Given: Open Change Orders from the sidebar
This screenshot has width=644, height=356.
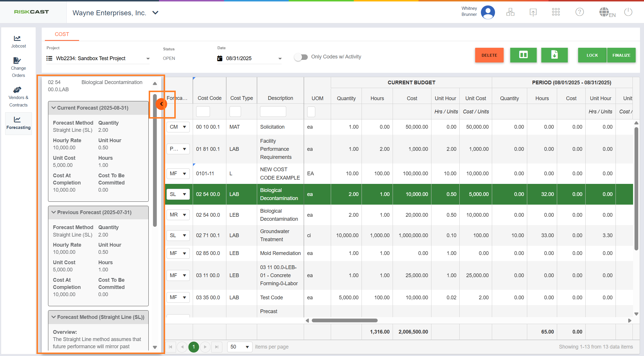Looking at the screenshot, I should coord(18,67).
